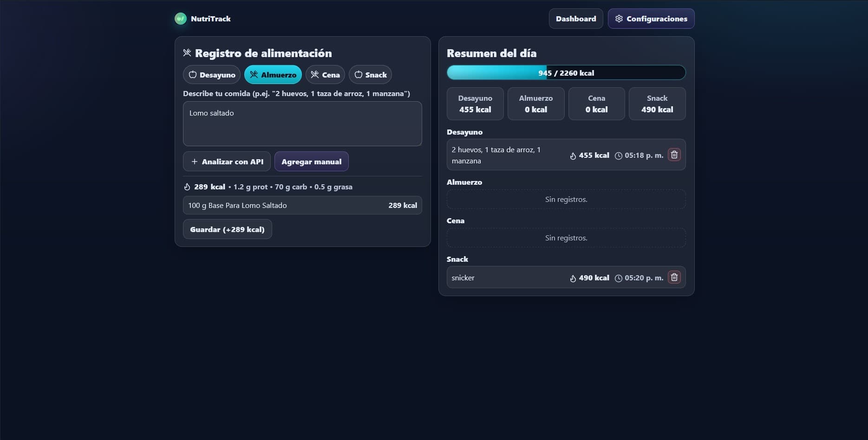This screenshot has width=868, height=440.
Task: Click the apple icon on the Desayuno chip
Action: click(x=192, y=74)
